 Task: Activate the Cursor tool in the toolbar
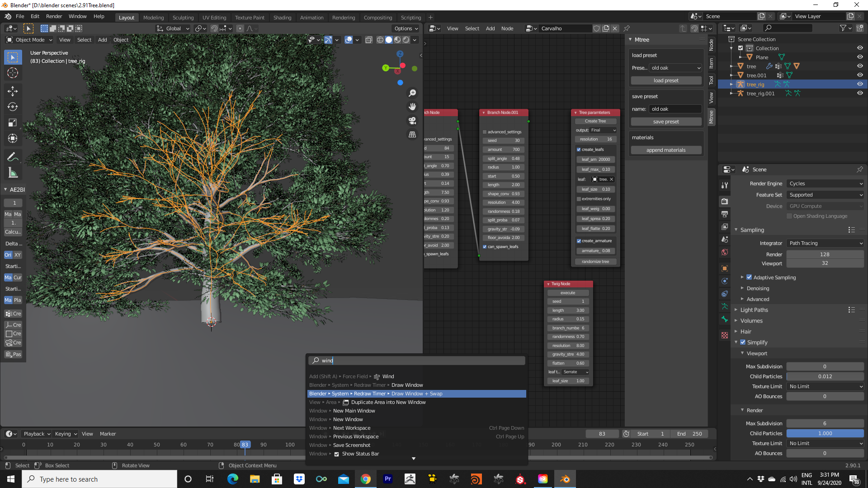[13, 72]
